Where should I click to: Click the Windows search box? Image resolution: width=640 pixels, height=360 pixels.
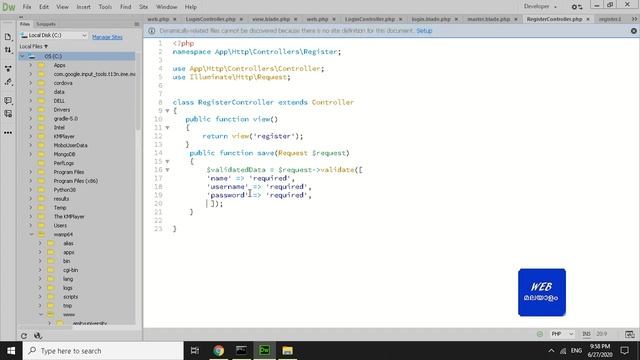pos(103,351)
